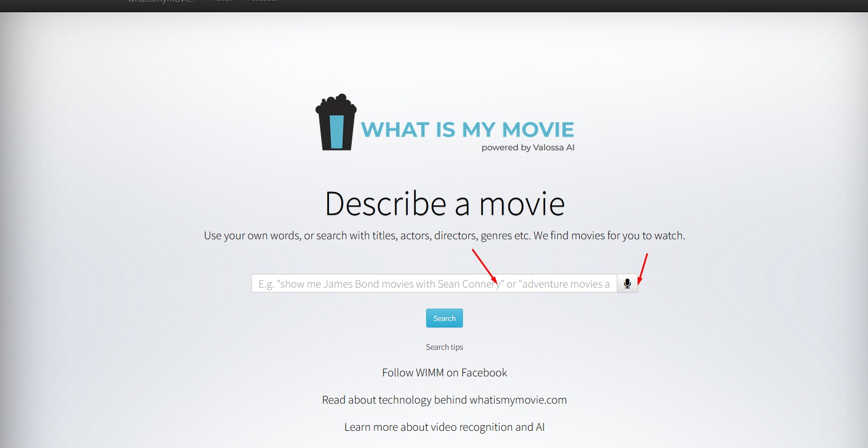Activate the microphone voice search icon
Screen dimensions: 868x448
tap(627, 284)
